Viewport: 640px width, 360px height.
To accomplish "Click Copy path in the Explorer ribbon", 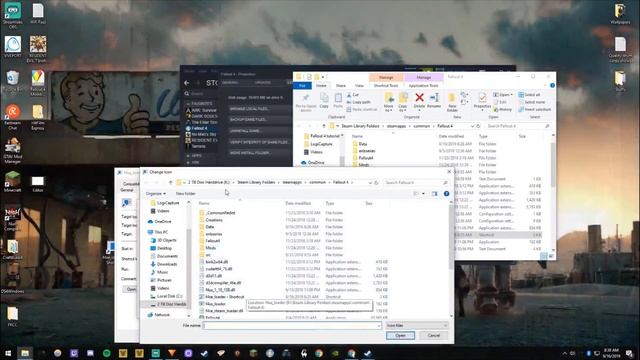I will tap(358, 102).
